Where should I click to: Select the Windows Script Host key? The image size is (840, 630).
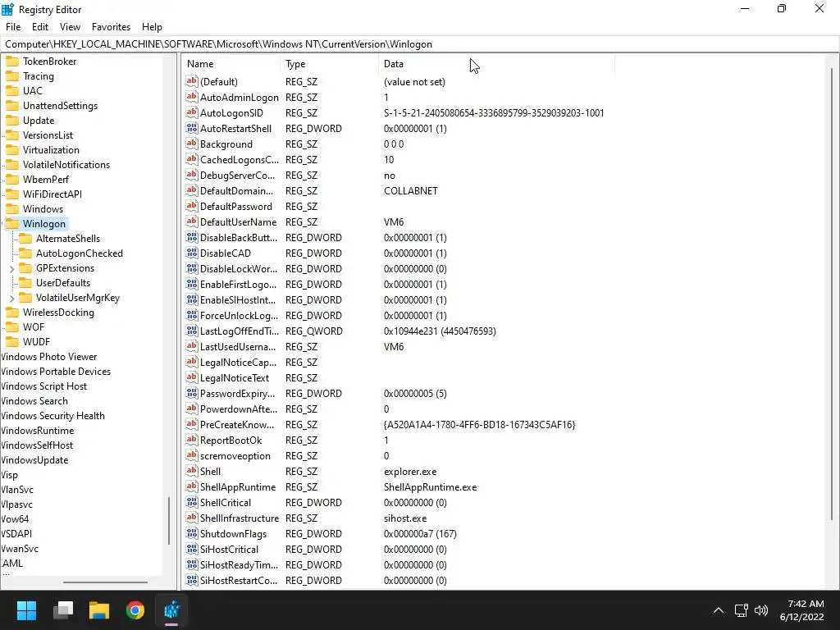[x=43, y=386]
